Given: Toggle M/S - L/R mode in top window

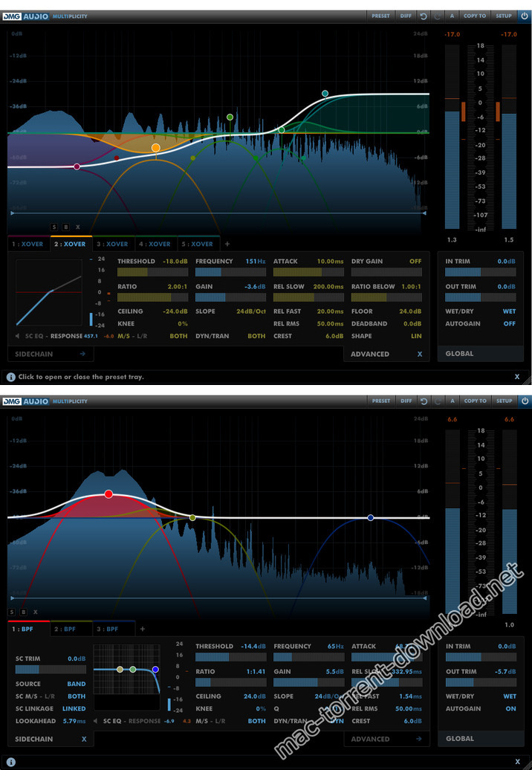Looking at the screenshot, I should [131, 336].
